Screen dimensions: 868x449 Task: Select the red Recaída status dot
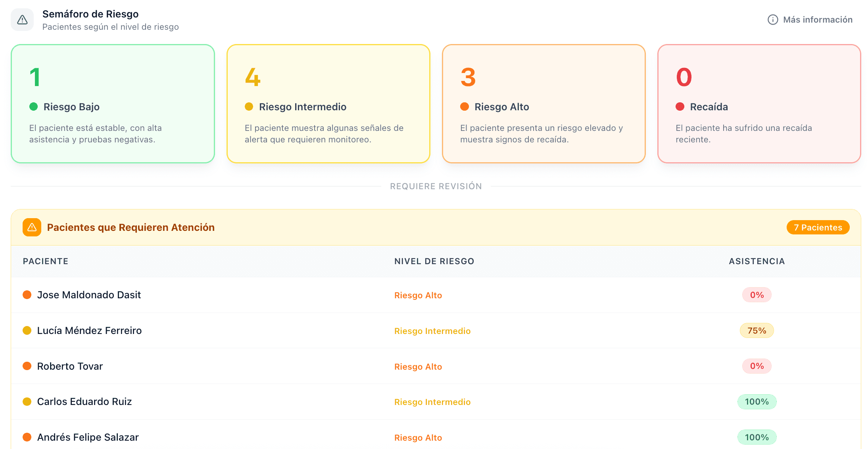pyautogui.click(x=680, y=106)
